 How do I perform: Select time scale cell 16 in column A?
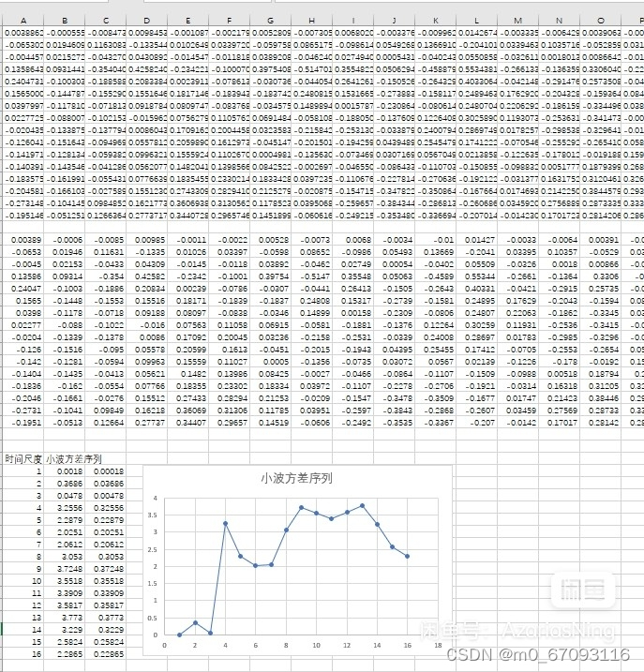(x=23, y=654)
